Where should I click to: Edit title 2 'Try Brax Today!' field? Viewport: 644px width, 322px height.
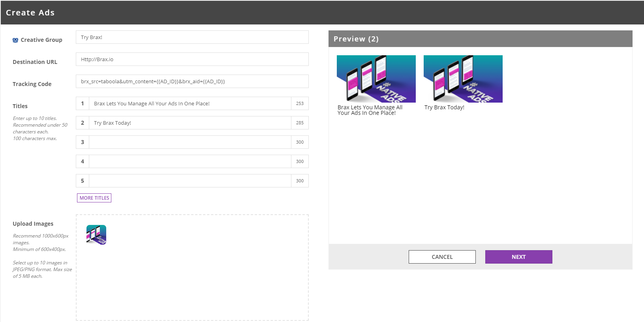(190, 123)
